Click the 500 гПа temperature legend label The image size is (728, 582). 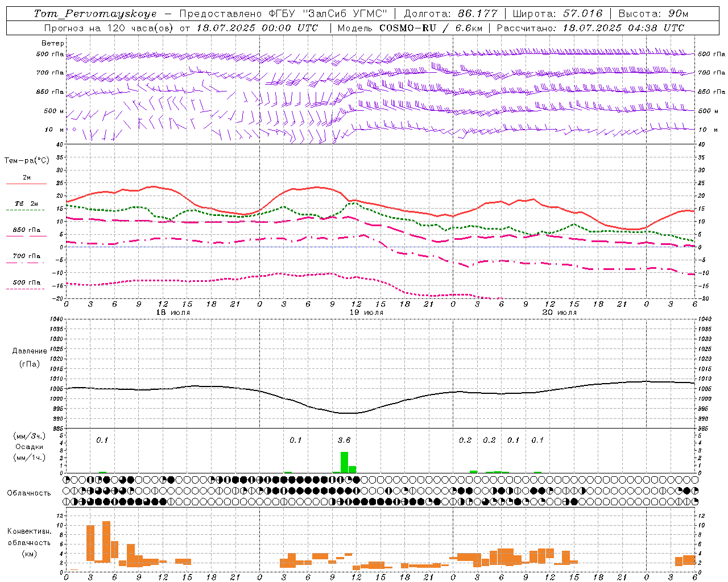point(26,282)
